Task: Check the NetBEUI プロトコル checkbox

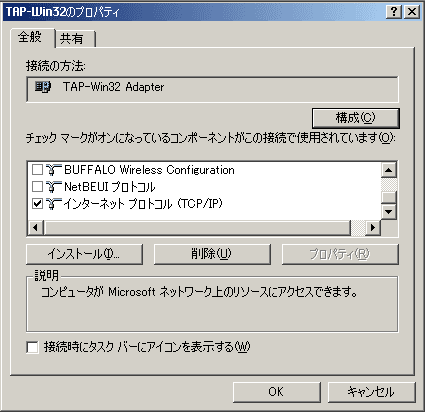Action: [37, 187]
